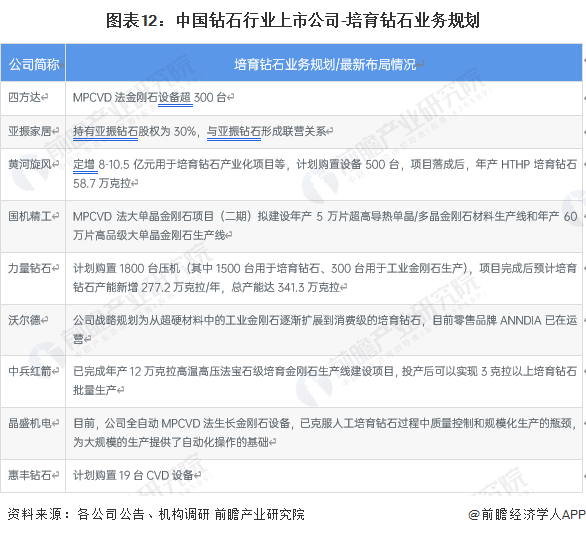Click the 批量生产 text

tap(95, 390)
